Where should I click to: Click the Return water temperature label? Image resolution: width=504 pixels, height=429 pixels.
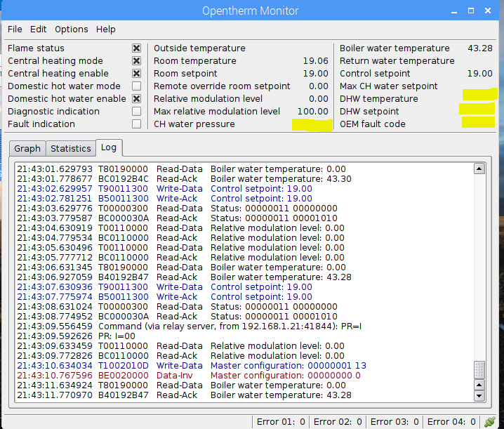click(397, 61)
